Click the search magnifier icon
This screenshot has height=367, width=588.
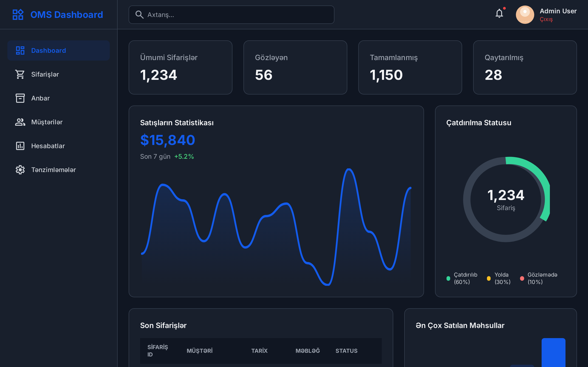coord(139,14)
